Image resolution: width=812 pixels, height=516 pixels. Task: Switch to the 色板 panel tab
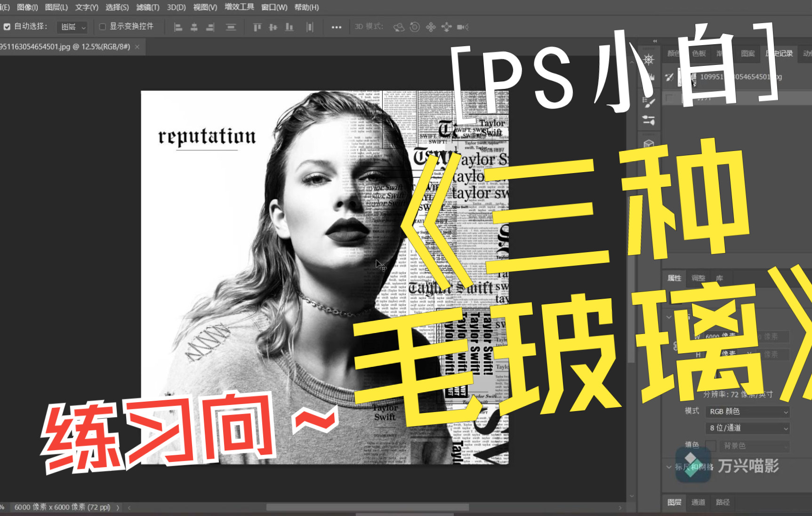point(699,54)
